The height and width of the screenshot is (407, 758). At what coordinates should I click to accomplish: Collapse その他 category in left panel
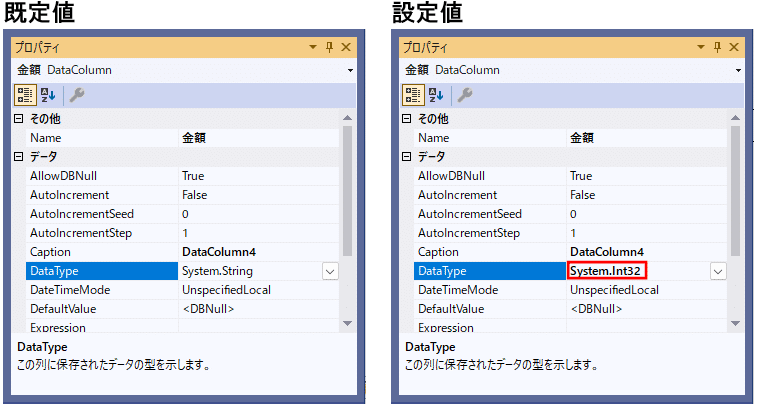coord(18,118)
